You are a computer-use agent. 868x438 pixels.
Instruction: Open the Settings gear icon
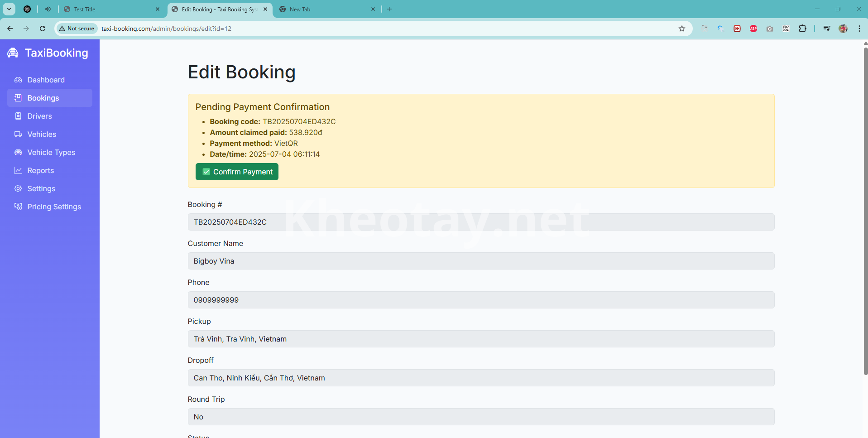(18, 188)
